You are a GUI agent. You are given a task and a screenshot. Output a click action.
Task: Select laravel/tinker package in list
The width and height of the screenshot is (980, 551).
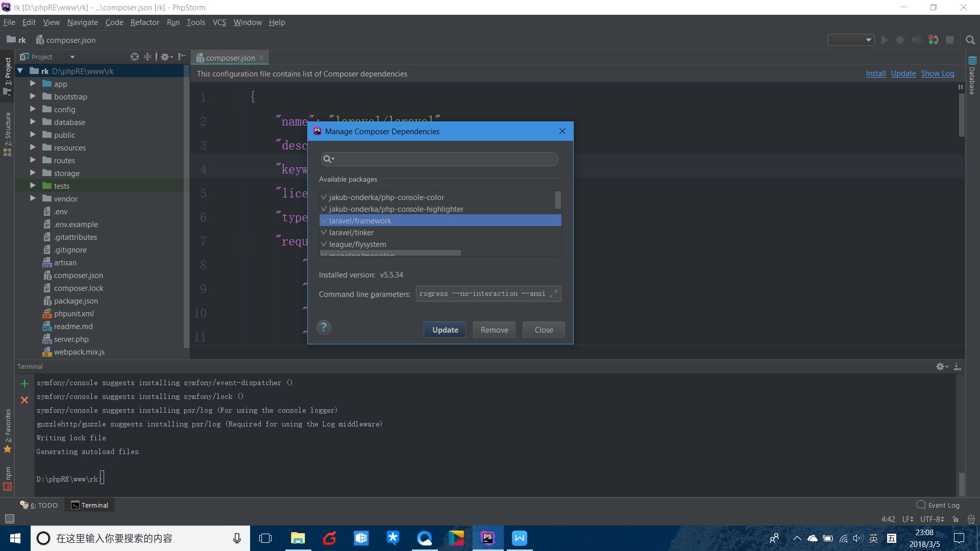pos(440,233)
